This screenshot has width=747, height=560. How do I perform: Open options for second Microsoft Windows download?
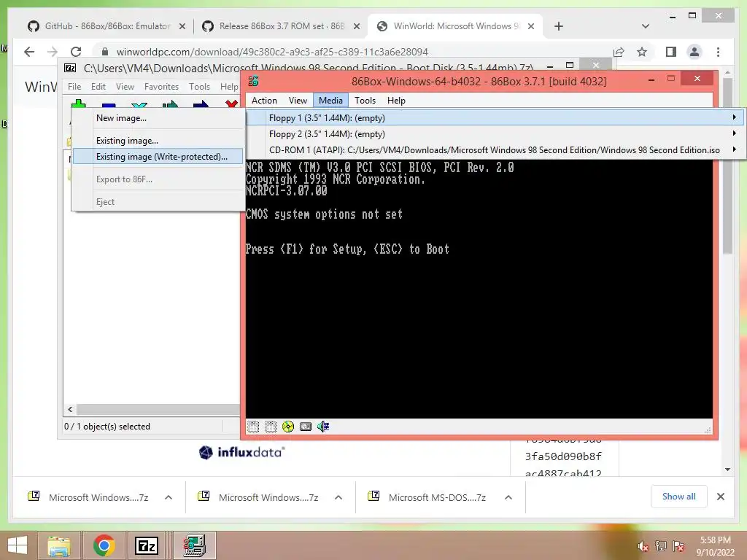pyautogui.click(x=338, y=497)
